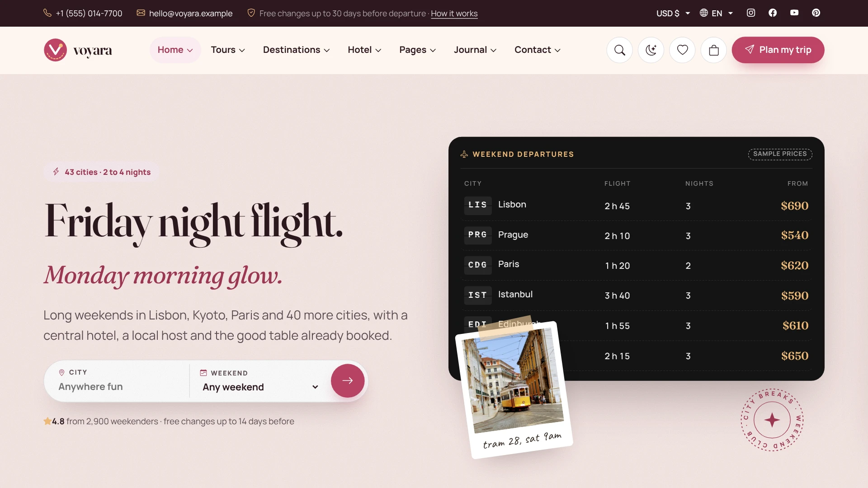
Task: Open the search icon in header
Action: point(619,50)
